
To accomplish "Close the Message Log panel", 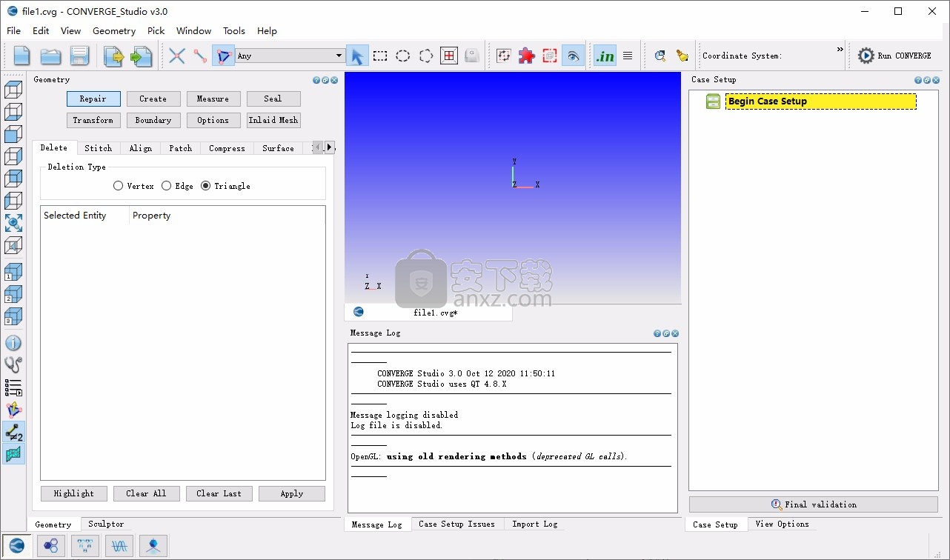I will coord(675,333).
